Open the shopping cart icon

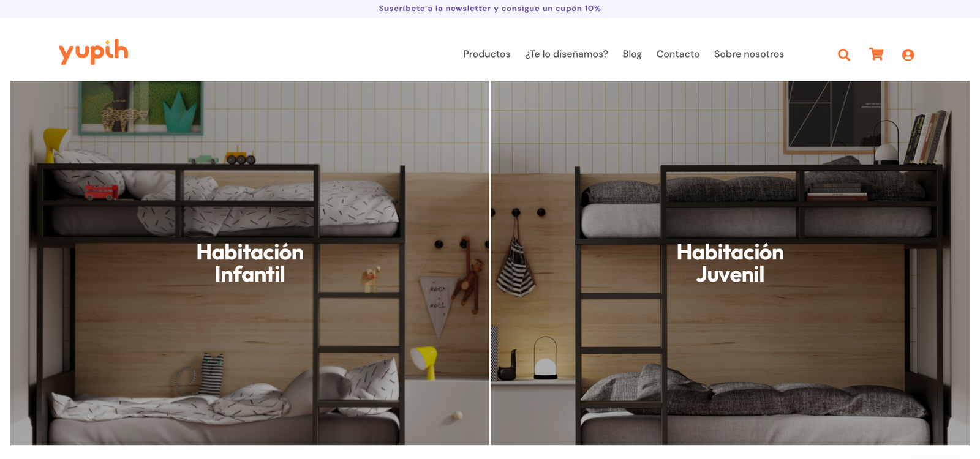point(876,54)
